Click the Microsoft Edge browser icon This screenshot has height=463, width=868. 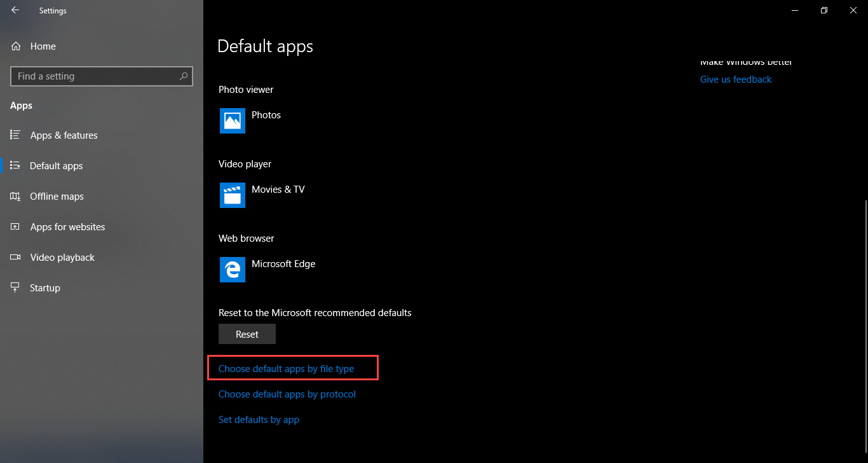[232, 270]
